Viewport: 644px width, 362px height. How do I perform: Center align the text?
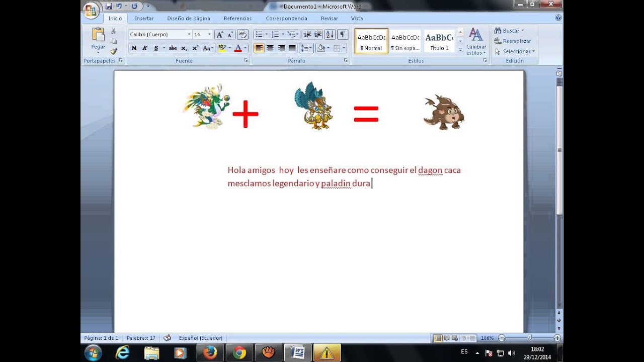click(270, 48)
